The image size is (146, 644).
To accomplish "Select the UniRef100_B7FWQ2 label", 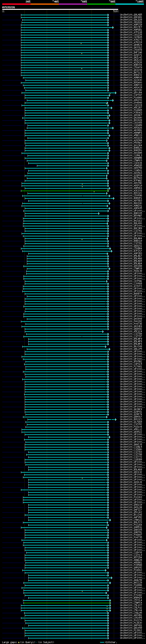I will [131, 180].
